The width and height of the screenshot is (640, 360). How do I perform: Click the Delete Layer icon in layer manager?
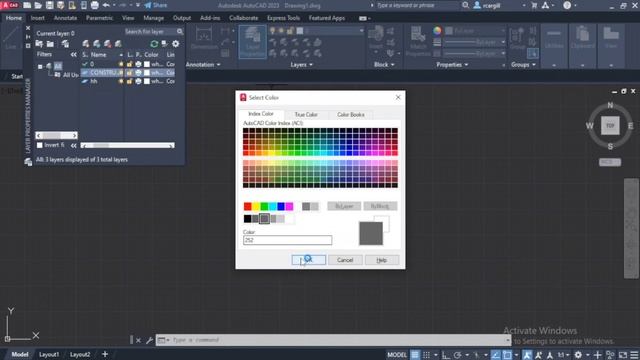(107, 44)
